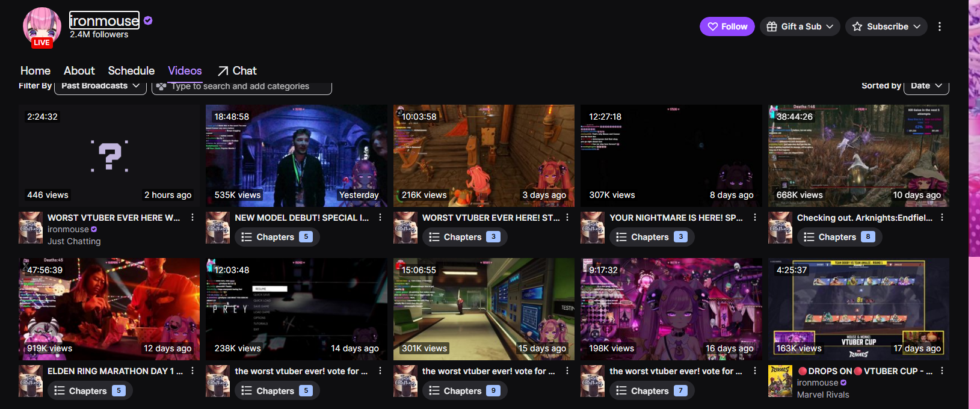Open Past Broadcasts filter dropdown

click(x=100, y=86)
